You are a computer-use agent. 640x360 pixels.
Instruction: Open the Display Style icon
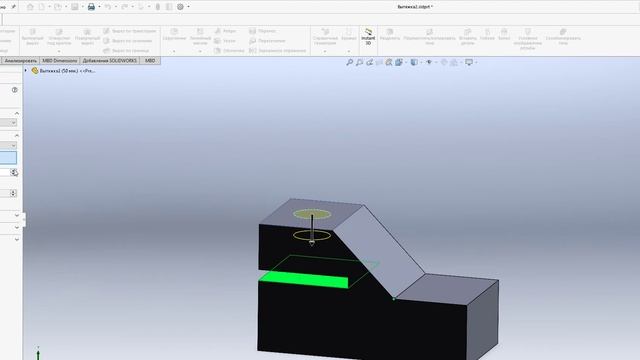(414, 62)
